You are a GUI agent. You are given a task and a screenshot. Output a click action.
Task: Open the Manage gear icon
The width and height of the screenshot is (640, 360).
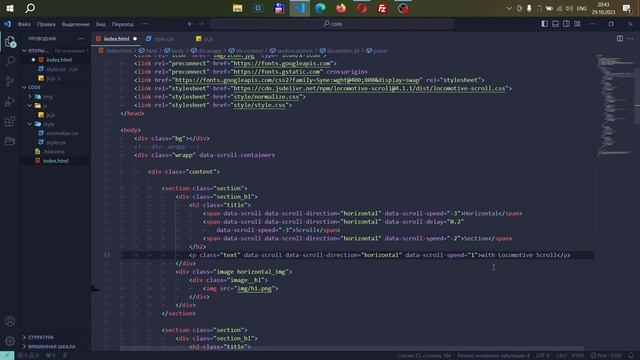point(10,341)
